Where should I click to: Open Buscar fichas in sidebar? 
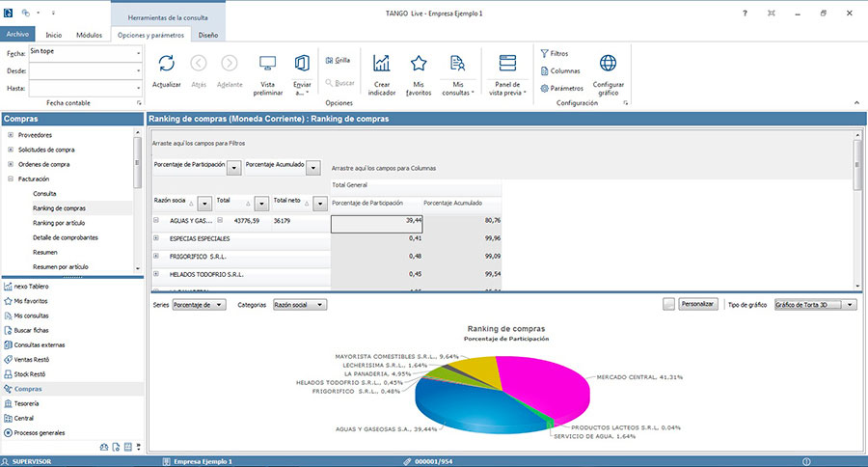point(27,330)
